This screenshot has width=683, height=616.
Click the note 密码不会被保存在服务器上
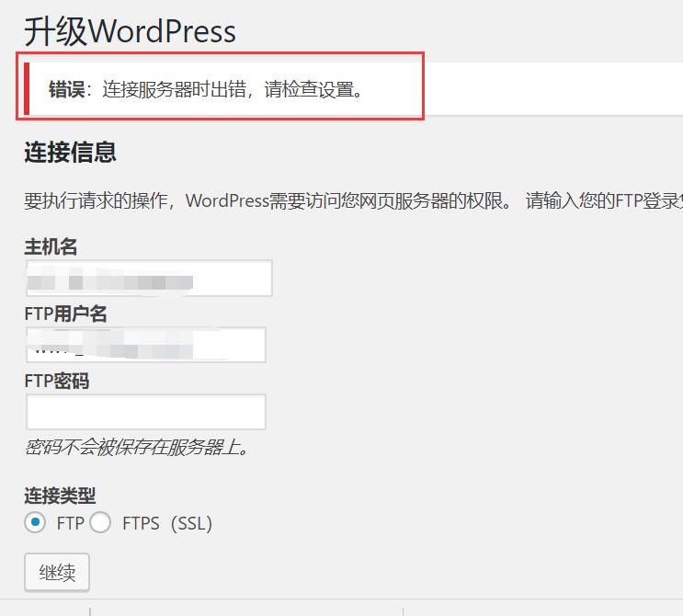tap(136, 448)
